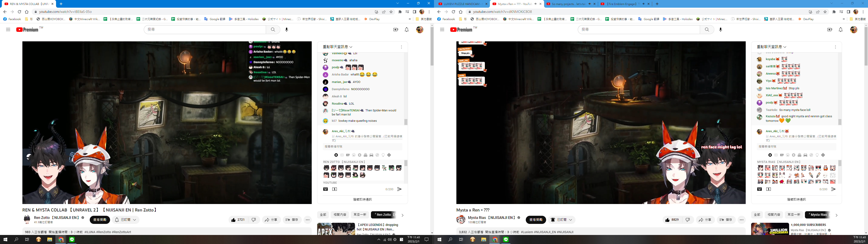The image size is (868, 244).
Task: Reload the page in left browser window
Action: [19, 12]
